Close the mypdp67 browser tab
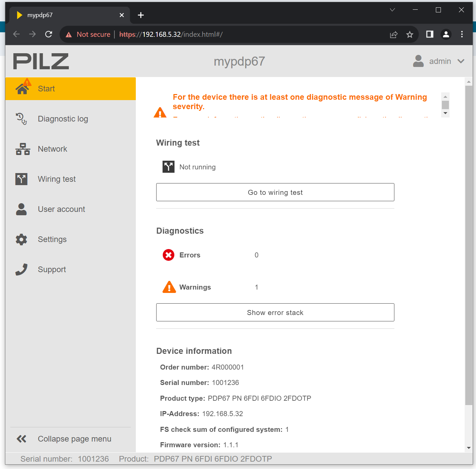476x469 pixels. click(122, 15)
